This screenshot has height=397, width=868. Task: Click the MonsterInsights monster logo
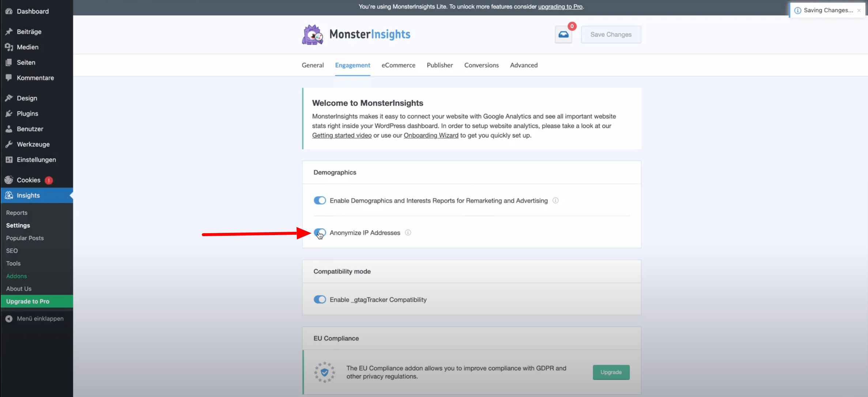click(x=313, y=35)
